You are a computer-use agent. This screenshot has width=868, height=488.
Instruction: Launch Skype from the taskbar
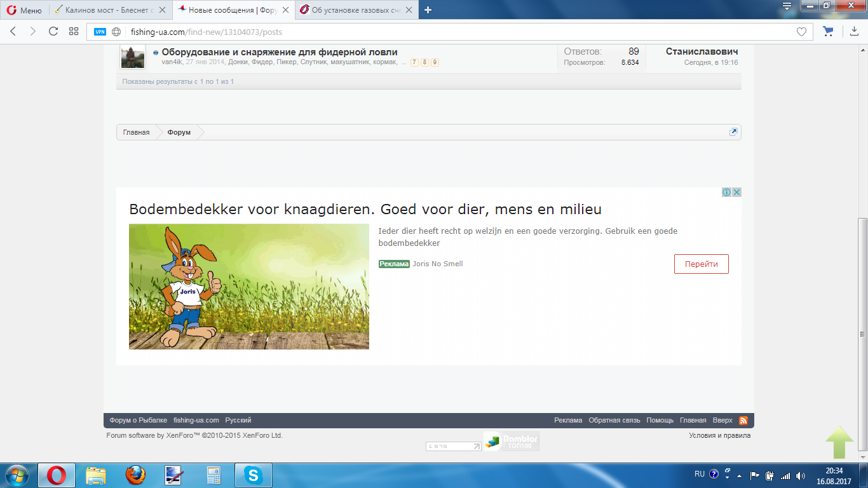coord(254,475)
